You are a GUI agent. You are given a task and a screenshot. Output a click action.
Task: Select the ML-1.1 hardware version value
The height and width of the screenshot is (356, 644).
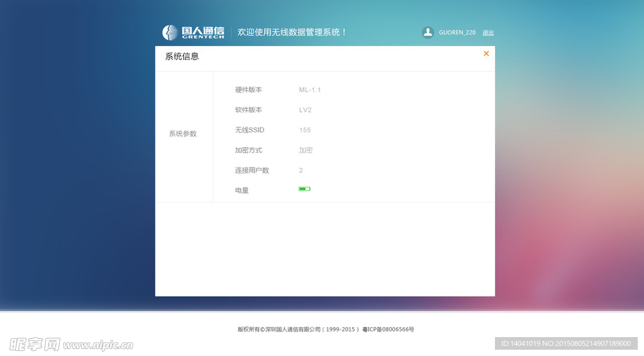coord(310,90)
